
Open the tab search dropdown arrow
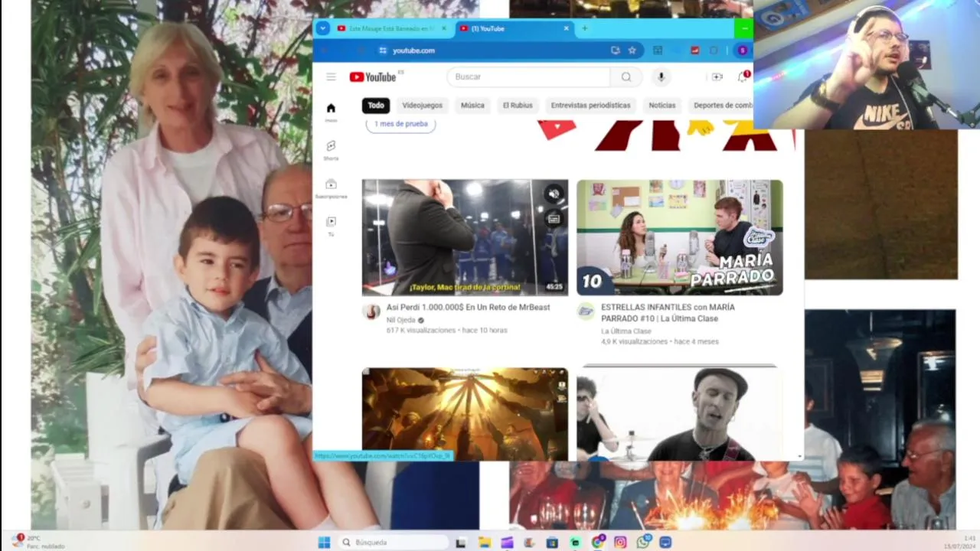click(x=322, y=28)
